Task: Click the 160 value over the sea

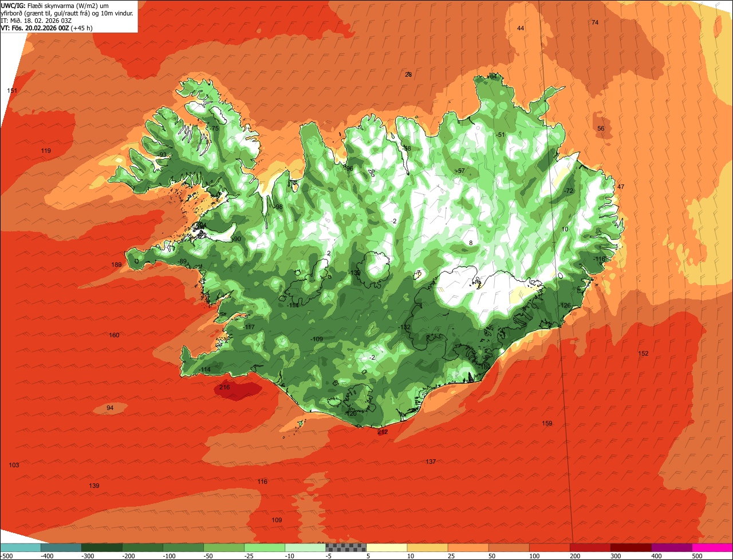Action: [x=114, y=336]
